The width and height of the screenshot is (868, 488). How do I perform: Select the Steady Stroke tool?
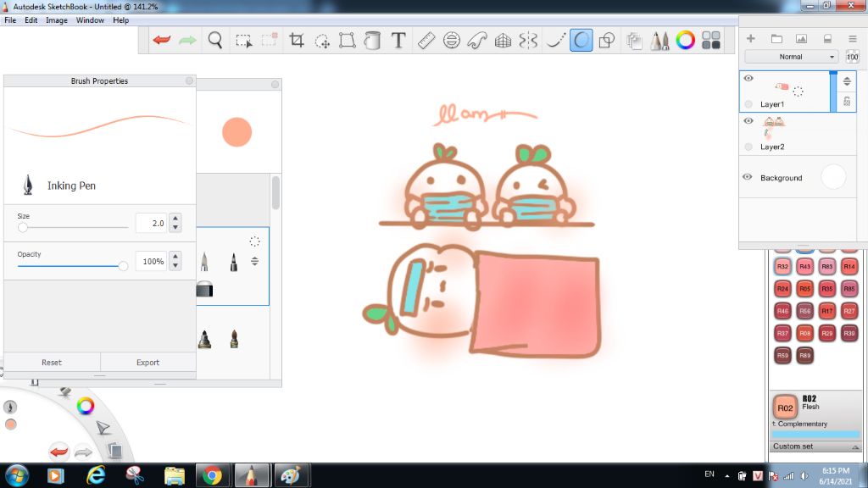coord(554,40)
